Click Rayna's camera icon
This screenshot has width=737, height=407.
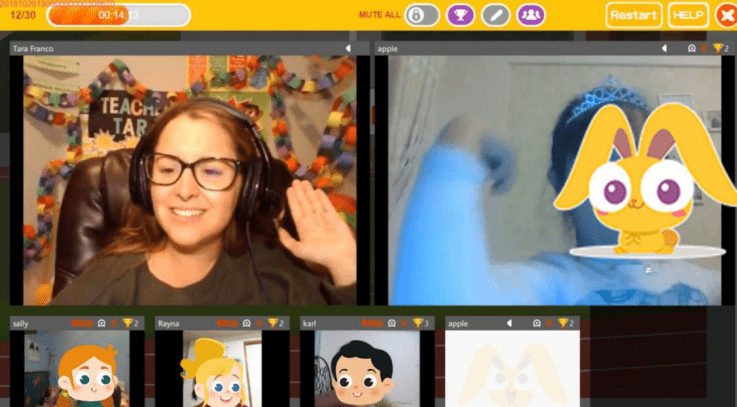(247, 323)
